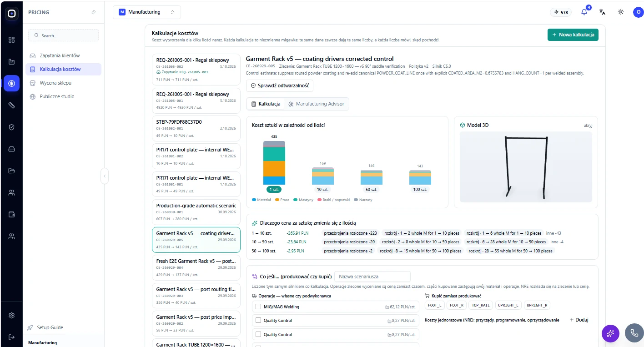Screen dimensions: 644x347
Task: Open the notifications bell icon
Action: [584, 12]
